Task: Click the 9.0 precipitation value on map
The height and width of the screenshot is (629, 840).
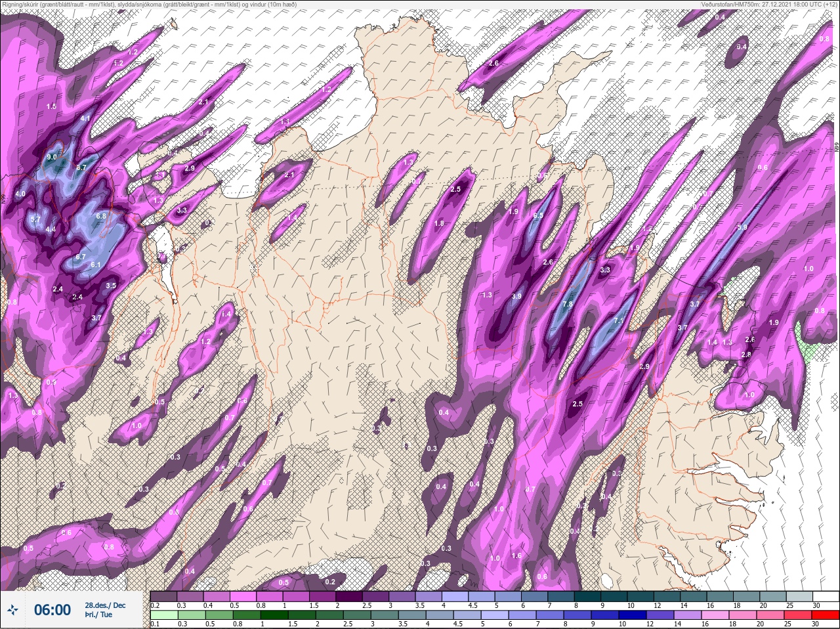Action: (52, 158)
